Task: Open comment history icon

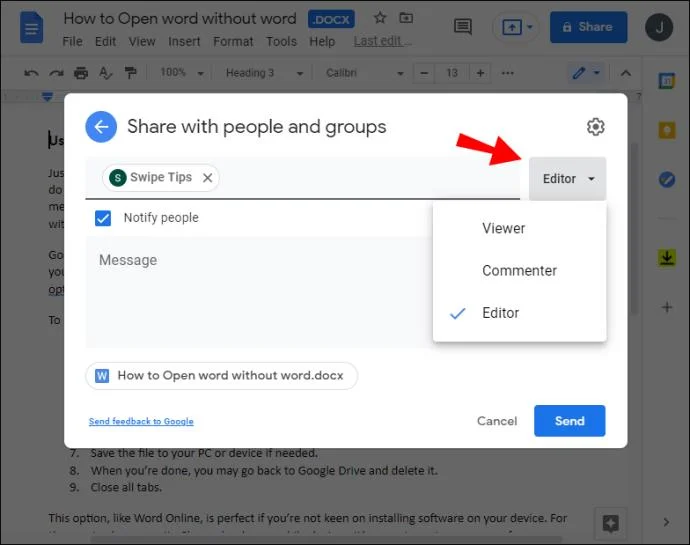Action: 462,27
